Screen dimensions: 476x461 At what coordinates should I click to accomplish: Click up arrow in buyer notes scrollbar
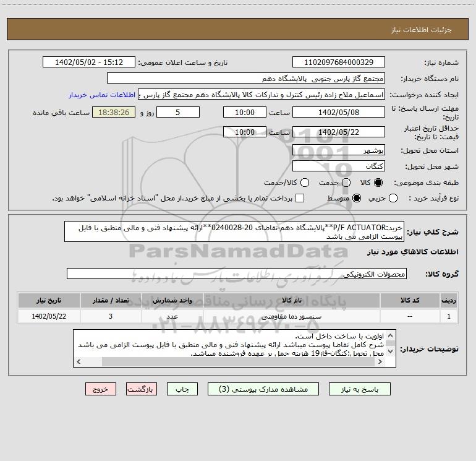(x=391, y=335)
